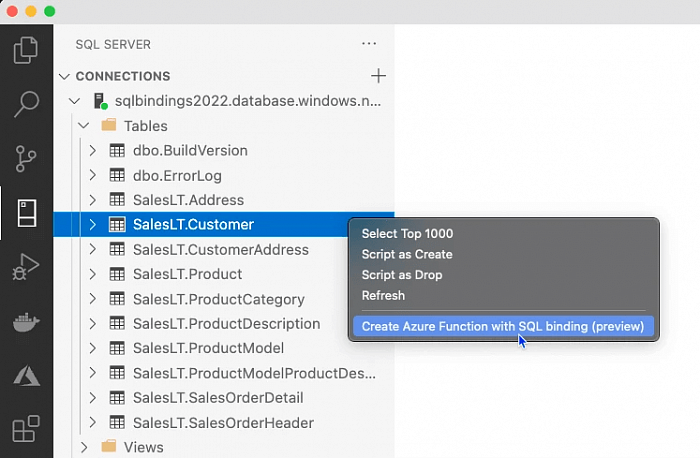Open the Extensions view icon
The width and height of the screenshot is (700, 458).
[x=26, y=430]
